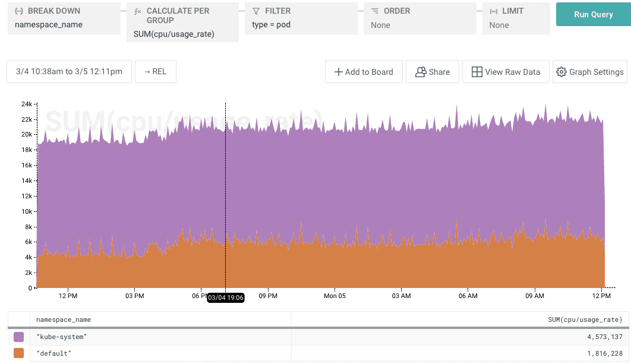This screenshot has width=631, height=364.
Task: Click the Calculate Per Group fx icon
Action: click(x=138, y=11)
